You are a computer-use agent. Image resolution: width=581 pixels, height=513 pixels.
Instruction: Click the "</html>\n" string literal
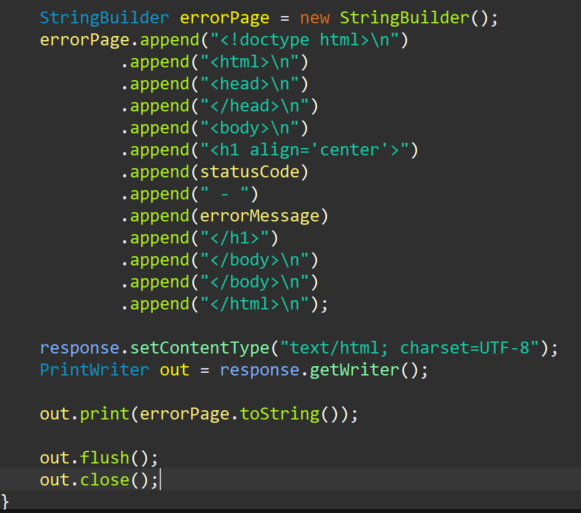[x=255, y=304]
